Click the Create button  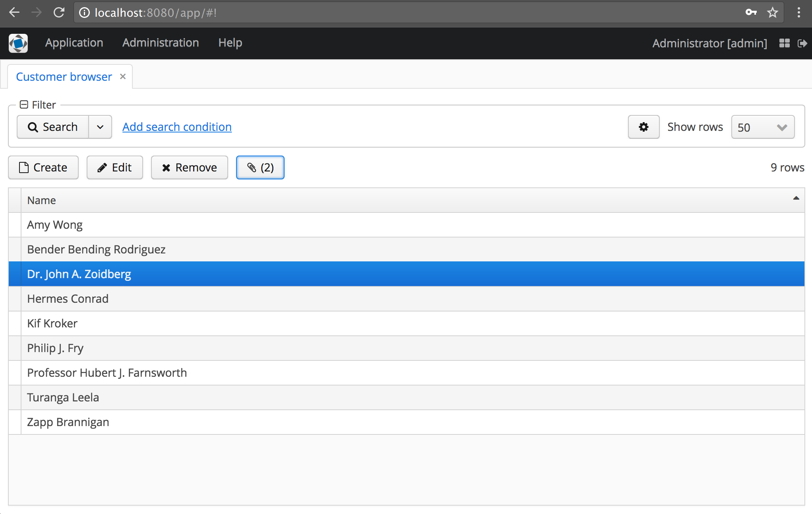pyautogui.click(x=43, y=167)
